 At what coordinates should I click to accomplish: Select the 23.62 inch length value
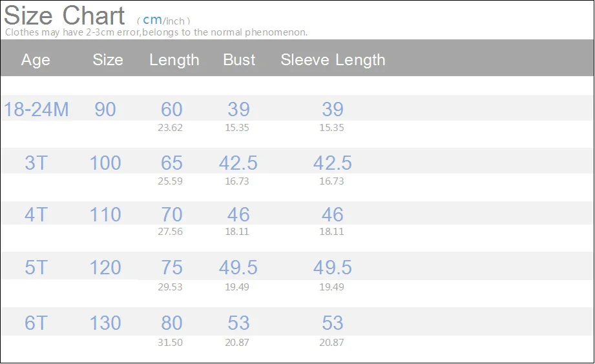tap(171, 128)
